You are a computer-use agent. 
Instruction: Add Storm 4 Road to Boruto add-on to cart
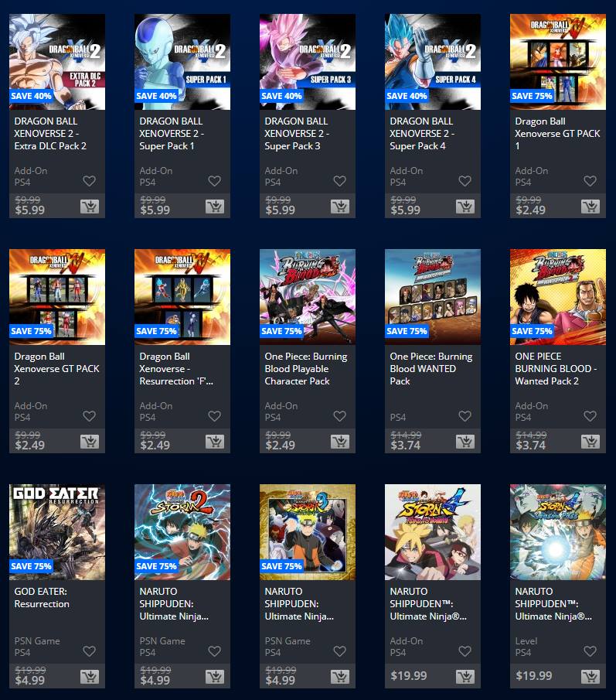465,677
